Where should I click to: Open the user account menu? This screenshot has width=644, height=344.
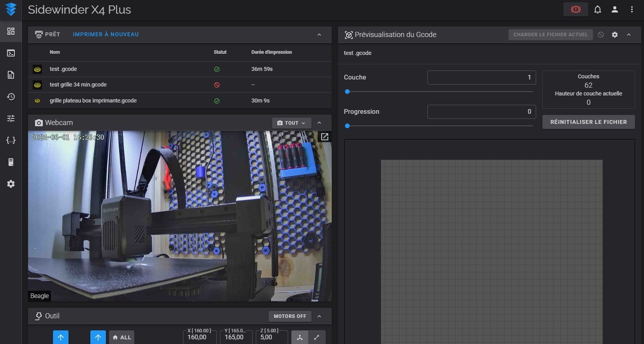(x=614, y=10)
